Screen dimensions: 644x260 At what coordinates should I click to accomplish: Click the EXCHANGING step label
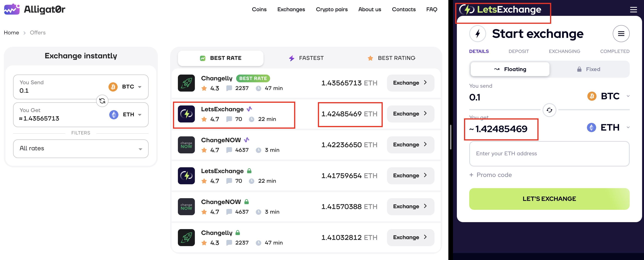click(564, 51)
